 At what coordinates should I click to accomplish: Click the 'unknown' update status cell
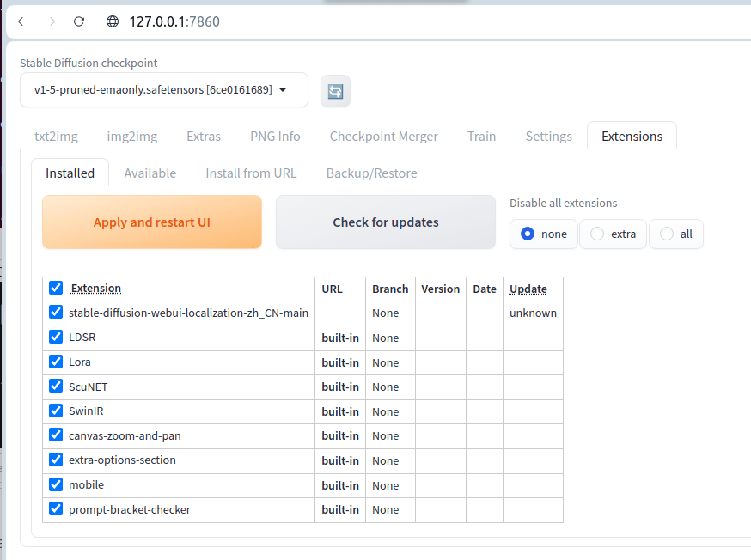pos(533,313)
